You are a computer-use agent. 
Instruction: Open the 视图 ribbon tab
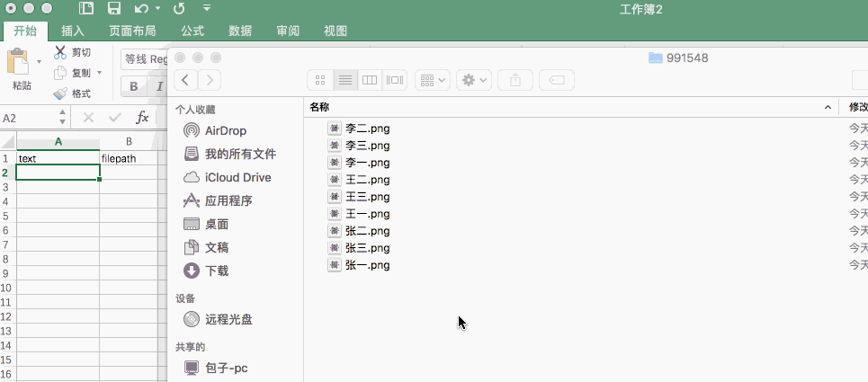click(x=336, y=31)
